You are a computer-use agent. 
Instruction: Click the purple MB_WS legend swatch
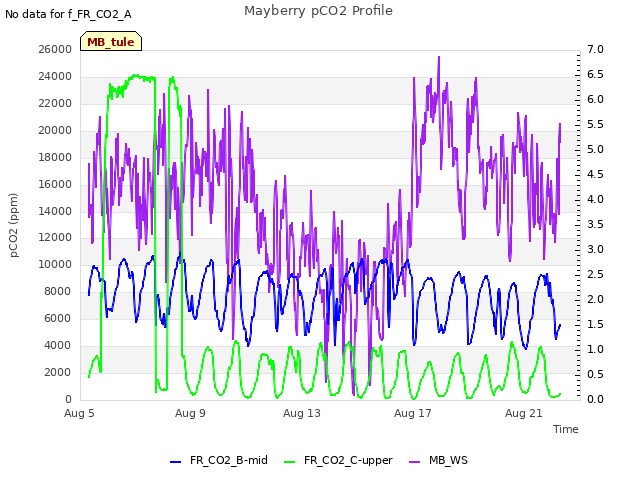(414, 462)
